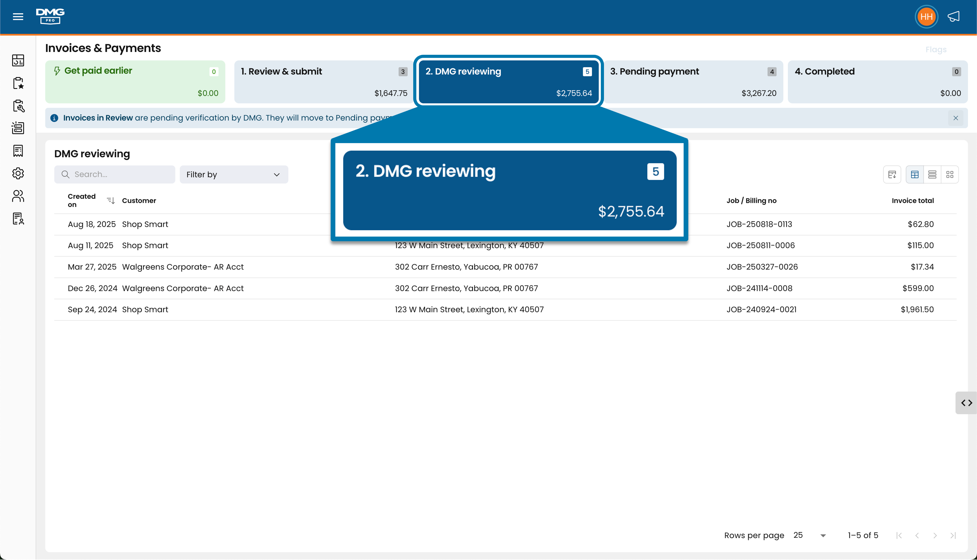Open the Get paid earlier card
The width and height of the screenshot is (977, 560).
coord(135,82)
